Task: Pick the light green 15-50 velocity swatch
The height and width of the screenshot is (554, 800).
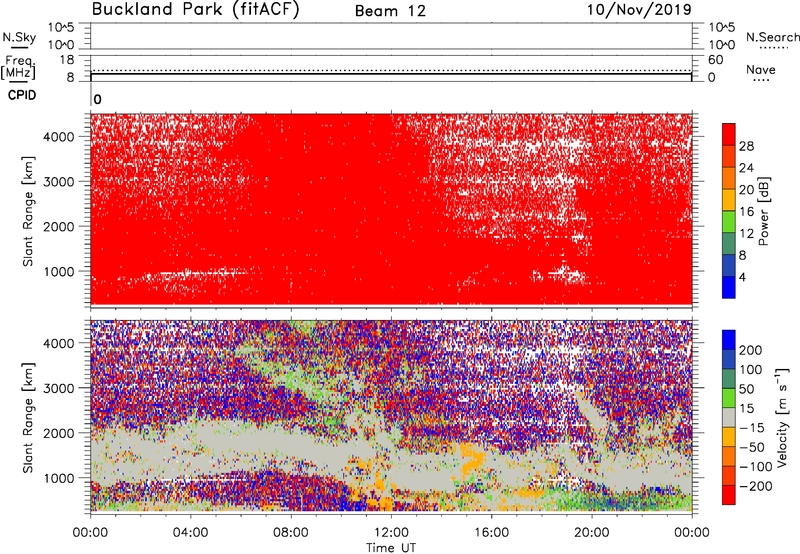Action: coord(729,398)
